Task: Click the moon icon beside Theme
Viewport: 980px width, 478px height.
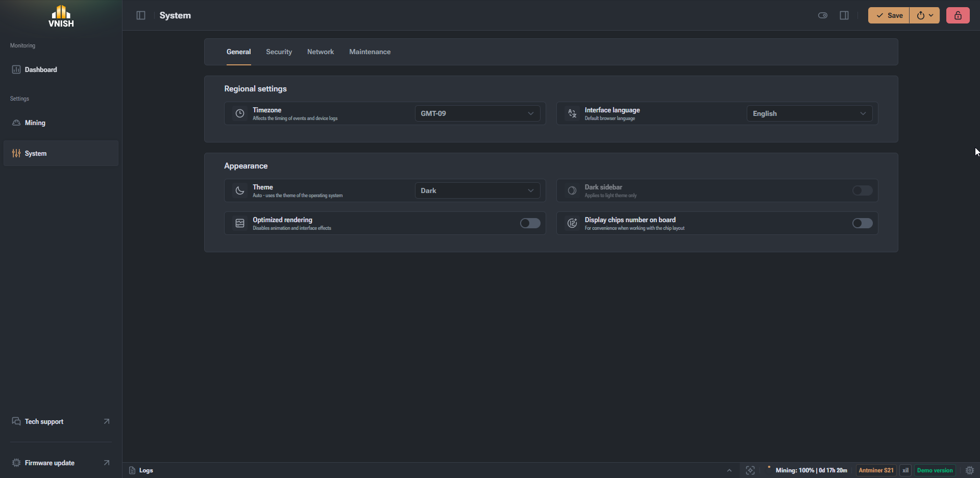Action: point(240,190)
